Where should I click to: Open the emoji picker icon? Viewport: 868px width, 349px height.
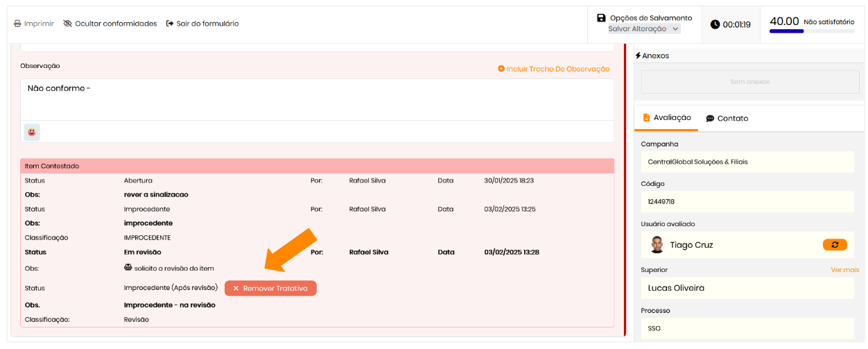pos(32,132)
